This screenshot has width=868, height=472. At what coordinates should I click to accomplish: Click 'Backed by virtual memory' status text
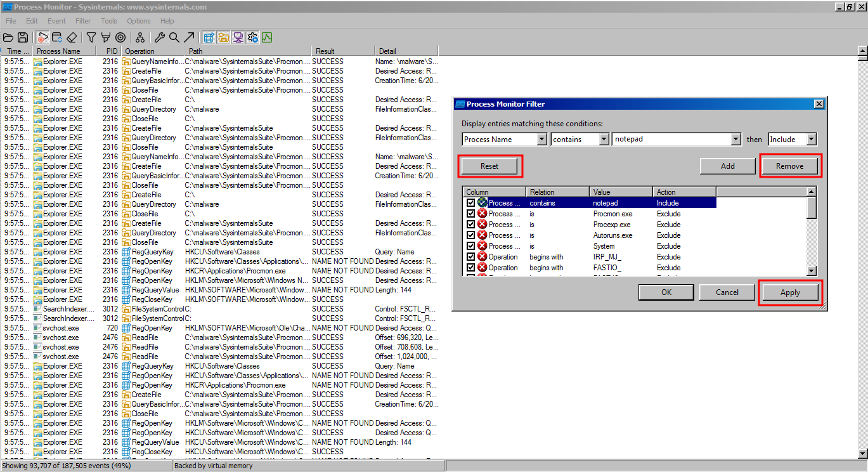pos(214,466)
